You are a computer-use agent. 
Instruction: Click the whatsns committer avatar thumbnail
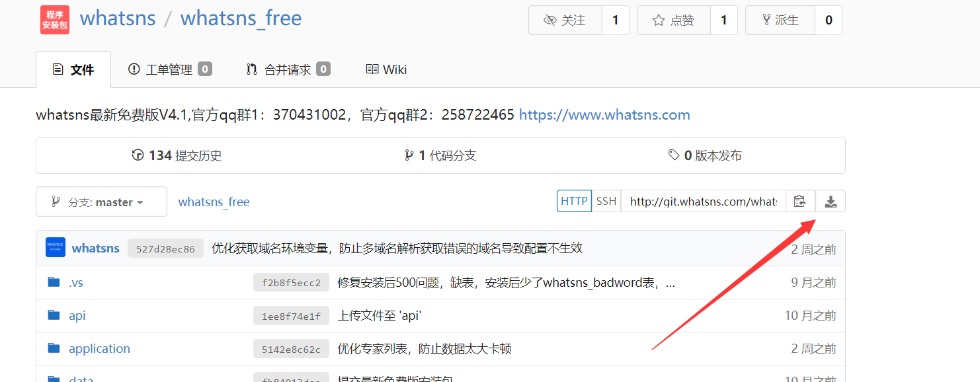point(56,248)
